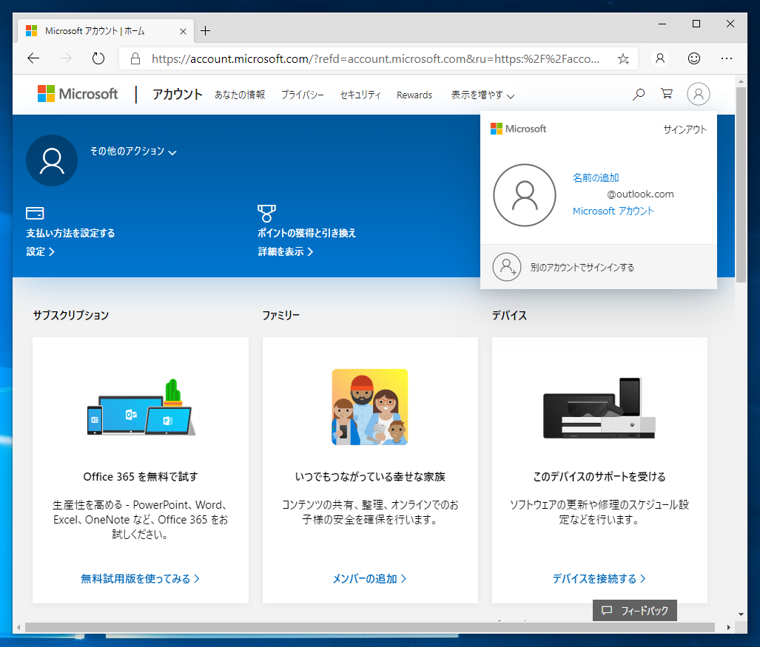Click horizontal scrollbar right arrow
This screenshot has width=760, height=647.
(x=728, y=627)
